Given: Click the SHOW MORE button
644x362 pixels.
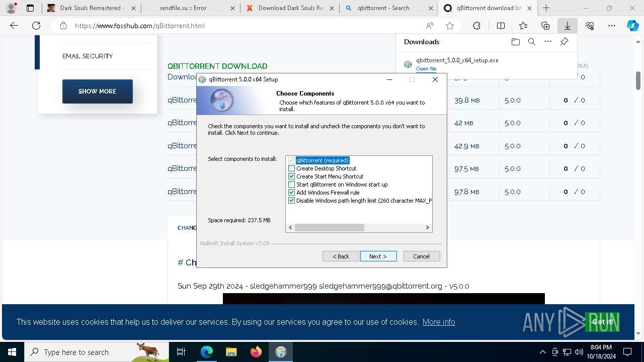Looking at the screenshot, I should (98, 92).
